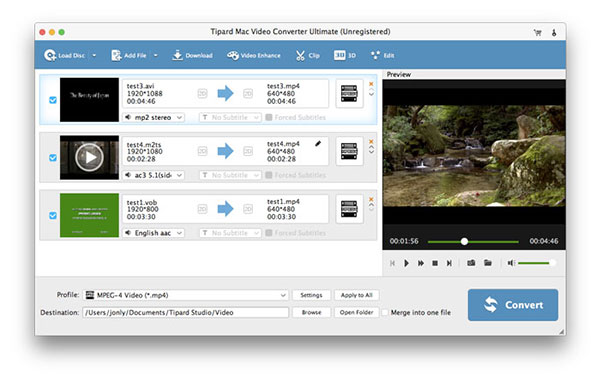Click the Add File toolbar item

coord(129,56)
